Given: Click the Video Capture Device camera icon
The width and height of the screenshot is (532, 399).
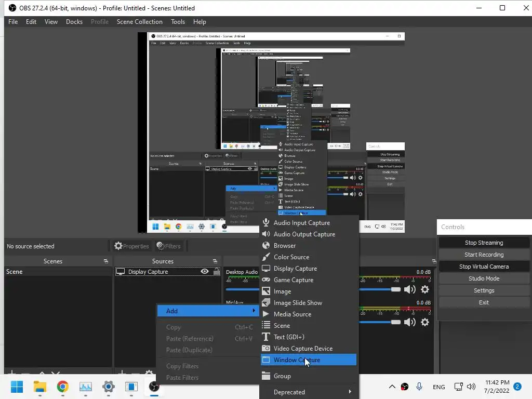Looking at the screenshot, I should coord(266,349).
